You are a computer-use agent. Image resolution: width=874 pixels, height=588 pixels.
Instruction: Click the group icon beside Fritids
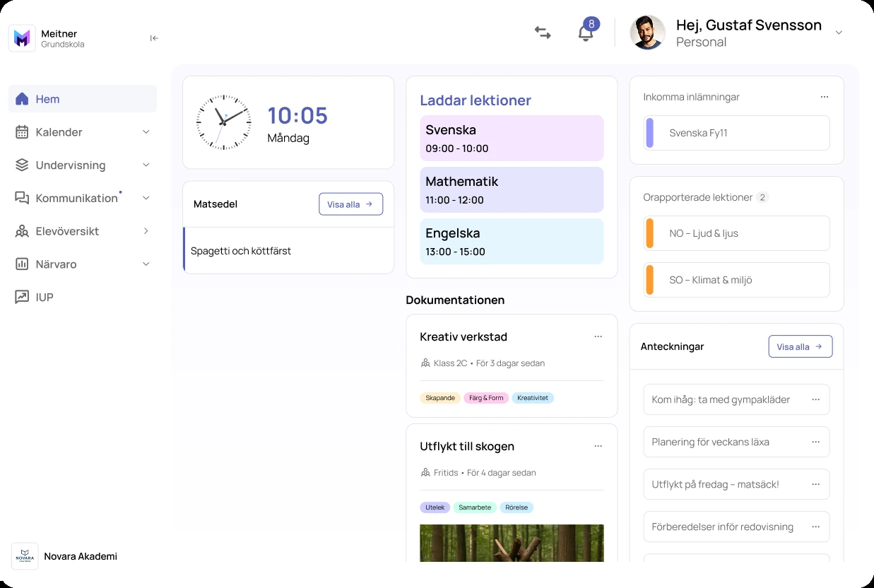pos(425,473)
